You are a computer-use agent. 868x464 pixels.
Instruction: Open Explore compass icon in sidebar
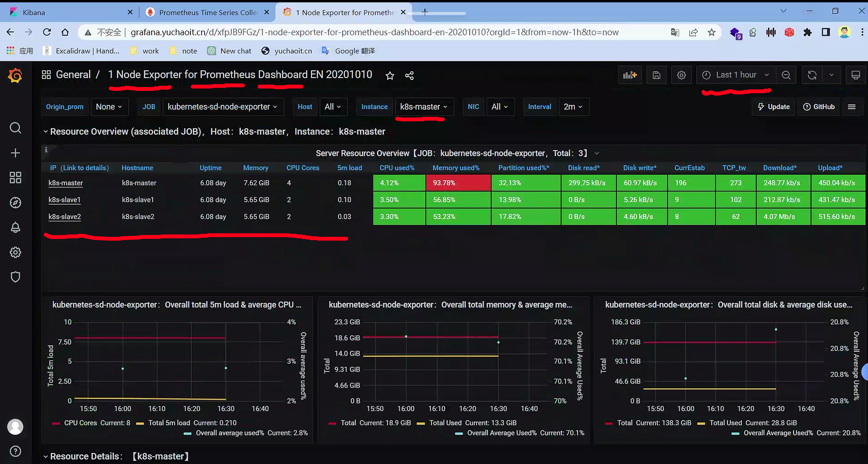coord(15,203)
